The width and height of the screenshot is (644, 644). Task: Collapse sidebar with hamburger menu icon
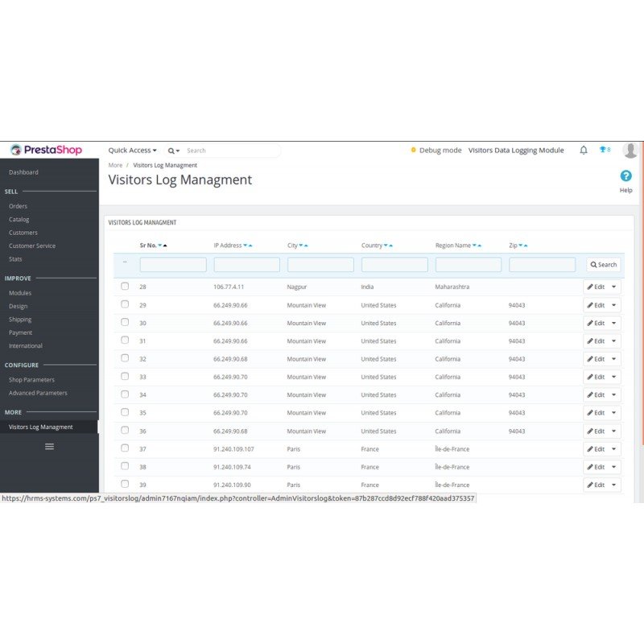(x=49, y=447)
